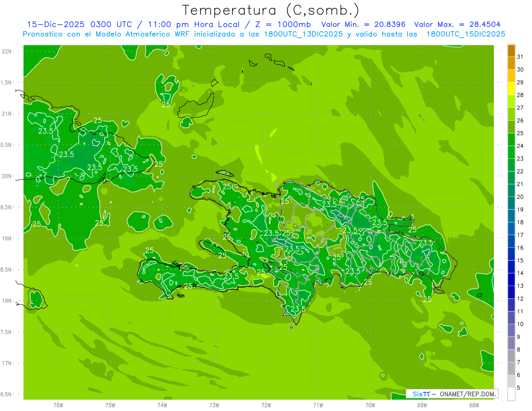
Task: Click the '69W' longitude axis label
Action: pos(422,405)
